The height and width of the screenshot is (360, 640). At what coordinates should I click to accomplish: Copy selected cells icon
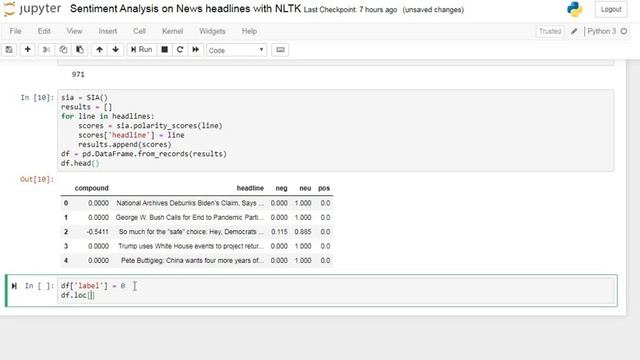click(63, 50)
